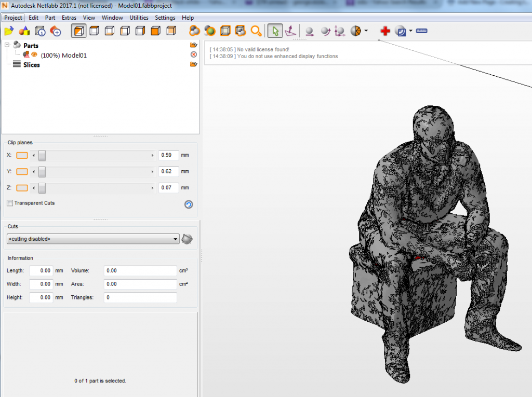Collapse the Parts tree node
532x397 pixels.
coord(7,46)
